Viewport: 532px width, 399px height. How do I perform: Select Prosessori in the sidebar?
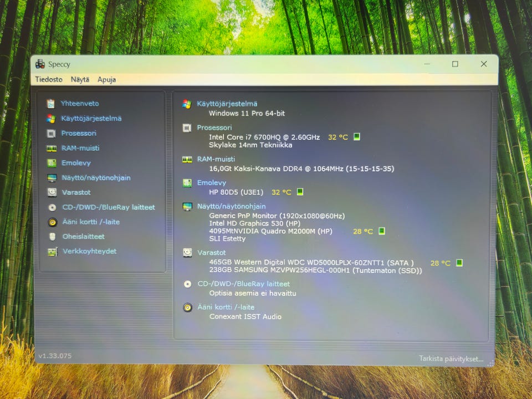79,134
